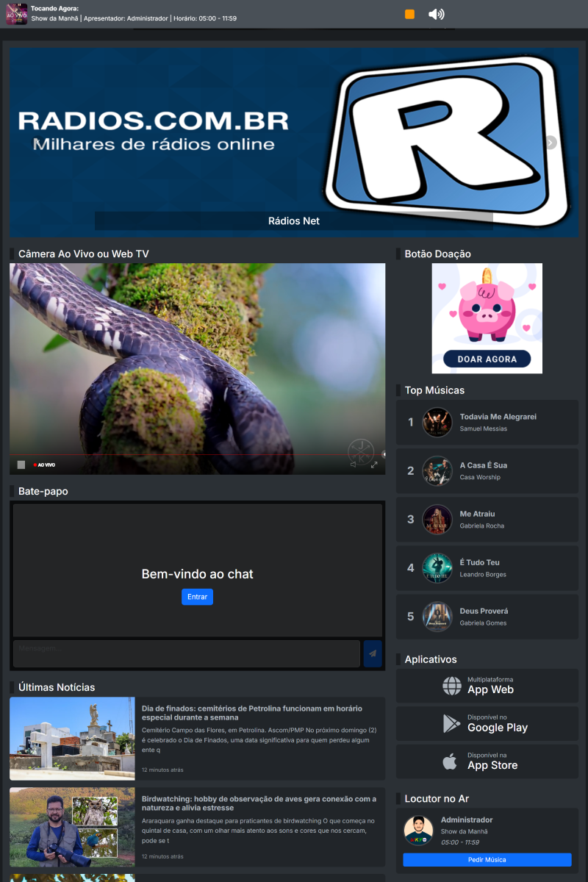Stop the live video playback
Screen dimensions: 588x882
coord(21,465)
